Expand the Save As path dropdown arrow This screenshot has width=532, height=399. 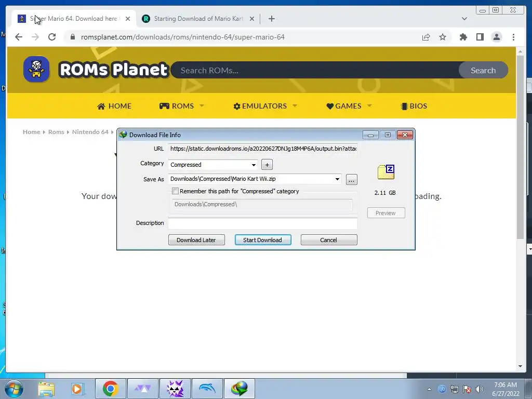pos(337,179)
